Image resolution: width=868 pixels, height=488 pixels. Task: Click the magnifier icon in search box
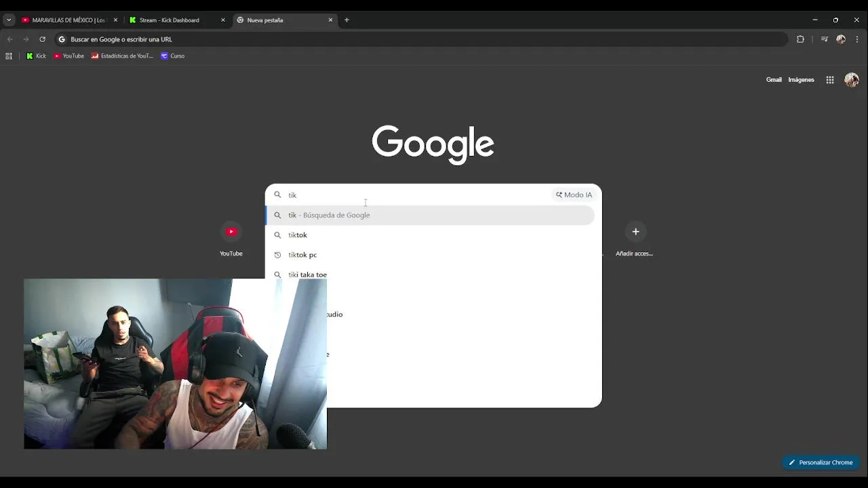coord(277,195)
